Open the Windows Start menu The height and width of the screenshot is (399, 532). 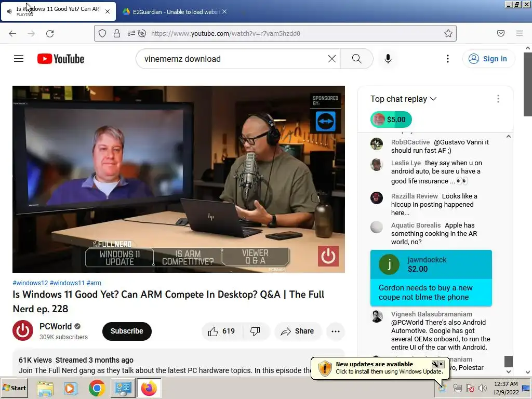[14, 388]
